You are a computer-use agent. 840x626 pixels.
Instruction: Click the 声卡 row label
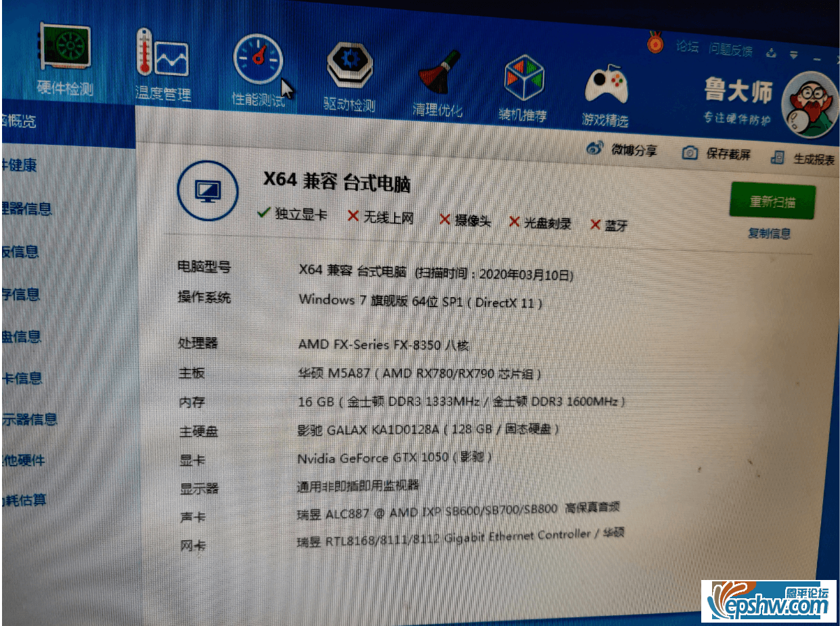(193, 517)
